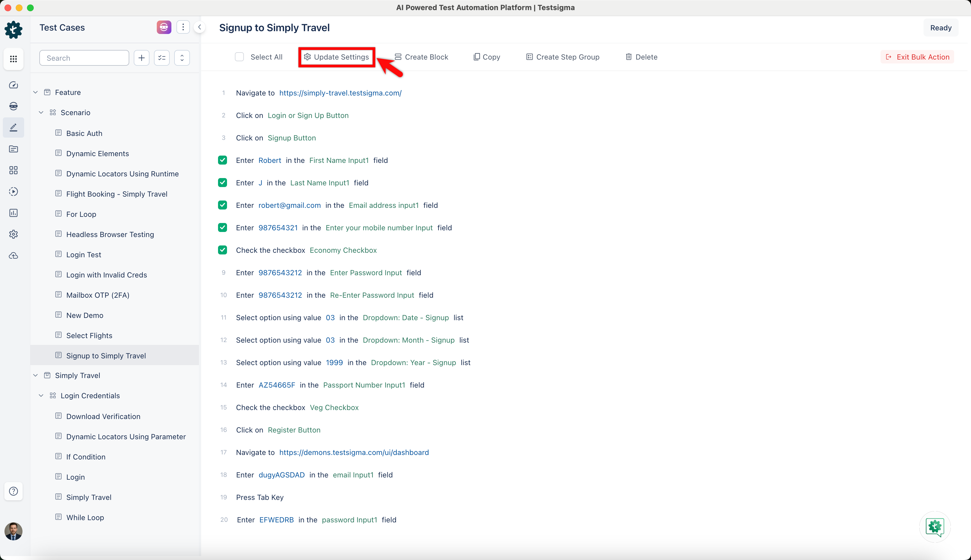Toggle the multi-select checklist icon
The width and height of the screenshot is (971, 560).
click(x=162, y=58)
